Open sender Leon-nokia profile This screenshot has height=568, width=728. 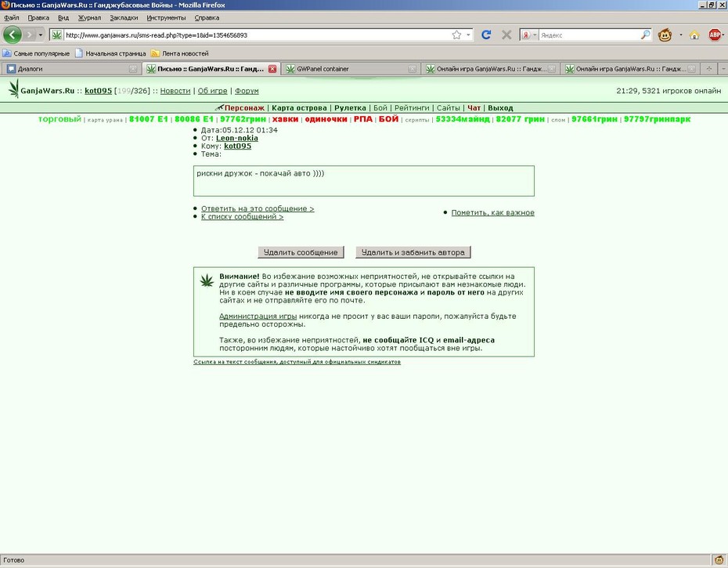tap(236, 138)
